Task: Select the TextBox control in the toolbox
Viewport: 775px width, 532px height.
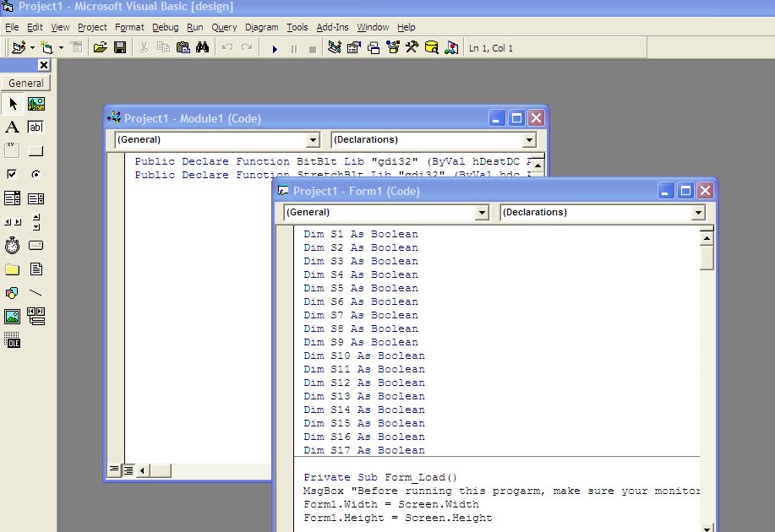Action: pyautogui.click(x=36, y=127)
